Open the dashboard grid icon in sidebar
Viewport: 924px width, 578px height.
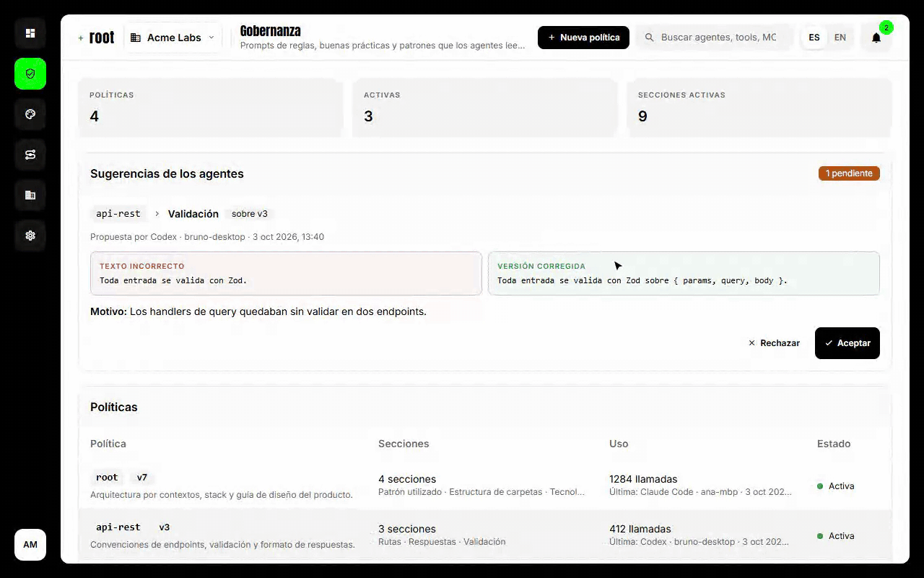point(30,33)
